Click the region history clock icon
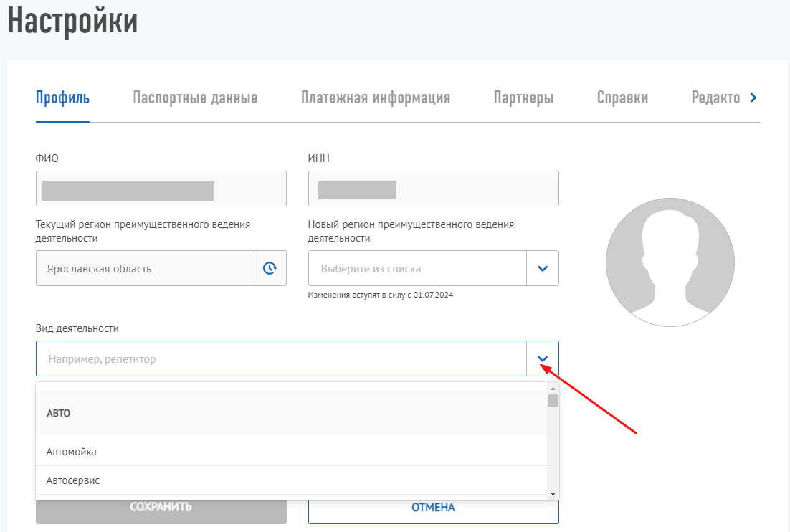The image size is (790, 532). click(x=270, y=268)
